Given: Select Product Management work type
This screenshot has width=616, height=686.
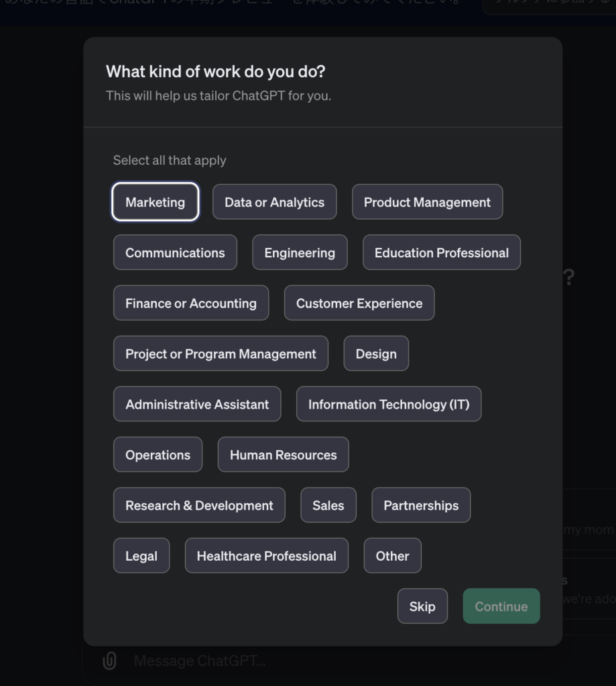Looking at the screenshot, I should [427, 202].
